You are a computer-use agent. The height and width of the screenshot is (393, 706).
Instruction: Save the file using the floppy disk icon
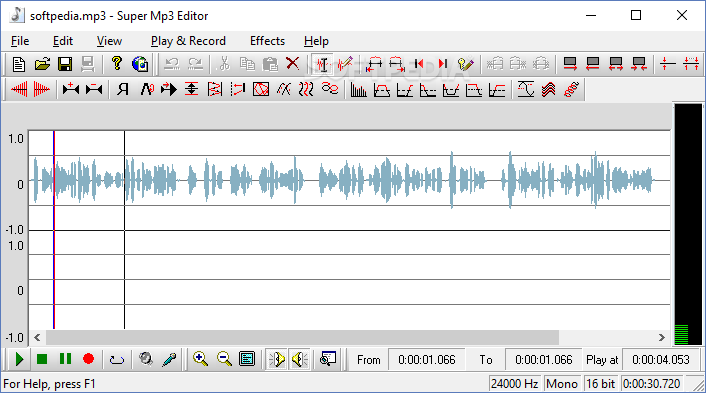pyautogui.click(x=65, y=64)
